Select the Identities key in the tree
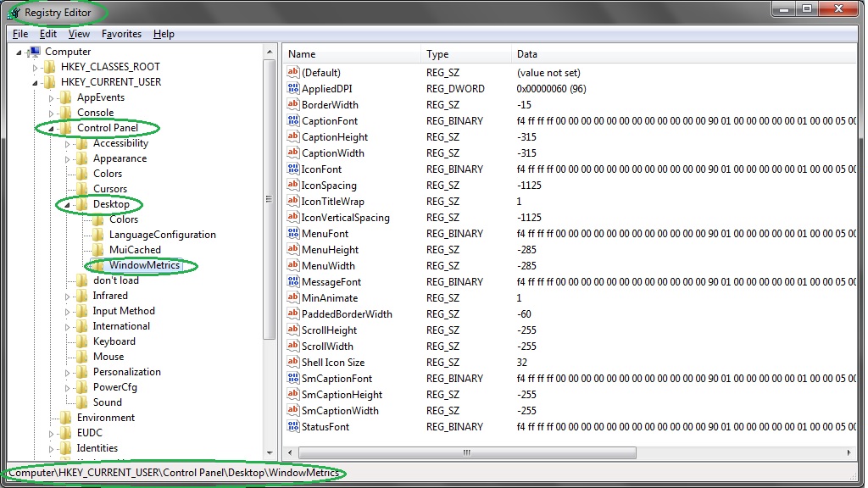This screenshot has width=868, height=488. (97, 448)
